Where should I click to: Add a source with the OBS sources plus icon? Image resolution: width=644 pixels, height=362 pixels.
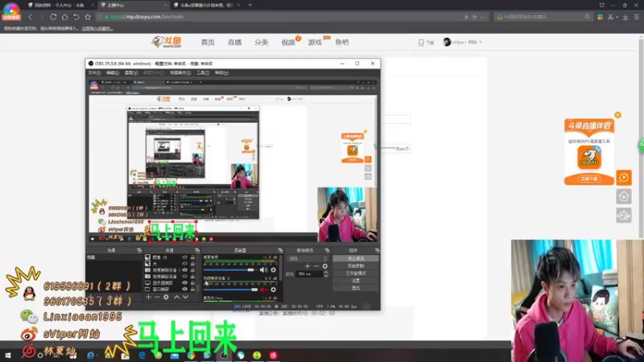coord(148,297)
